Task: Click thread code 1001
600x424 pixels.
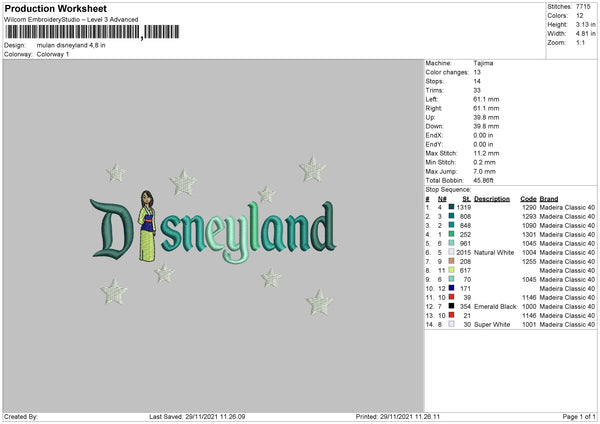Action: coord(529,324)
